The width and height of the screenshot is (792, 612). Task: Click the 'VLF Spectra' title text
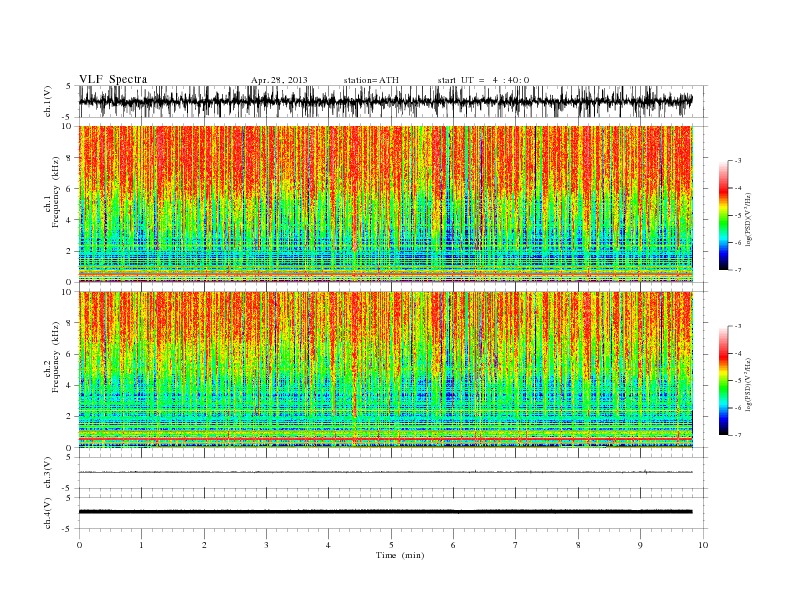(113, 79)
